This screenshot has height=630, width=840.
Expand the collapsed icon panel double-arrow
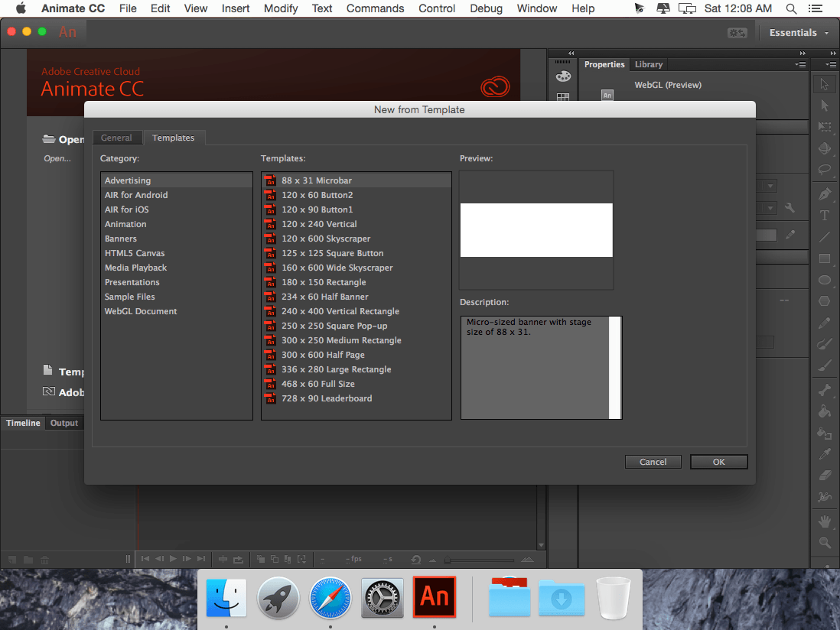571,53
